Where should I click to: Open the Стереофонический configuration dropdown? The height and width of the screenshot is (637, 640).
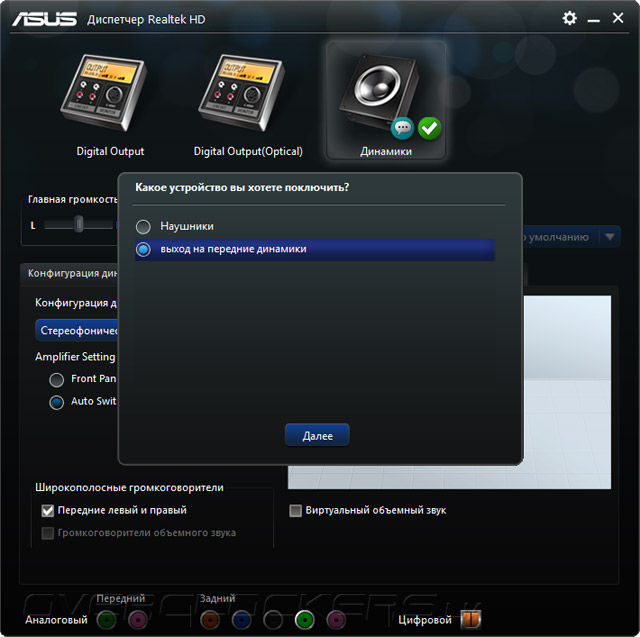pos(77,330)
